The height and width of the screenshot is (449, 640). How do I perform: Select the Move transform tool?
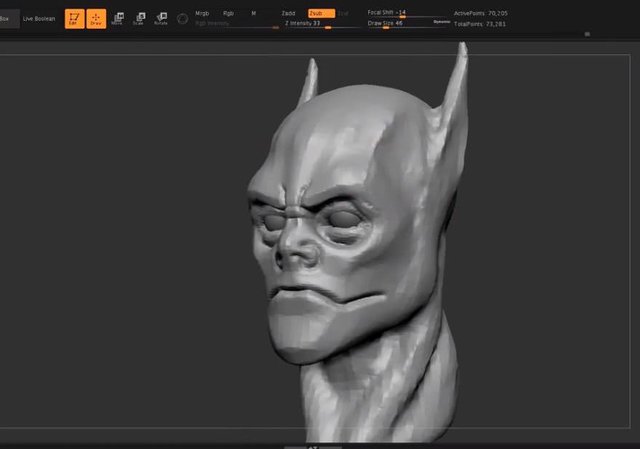117,18
